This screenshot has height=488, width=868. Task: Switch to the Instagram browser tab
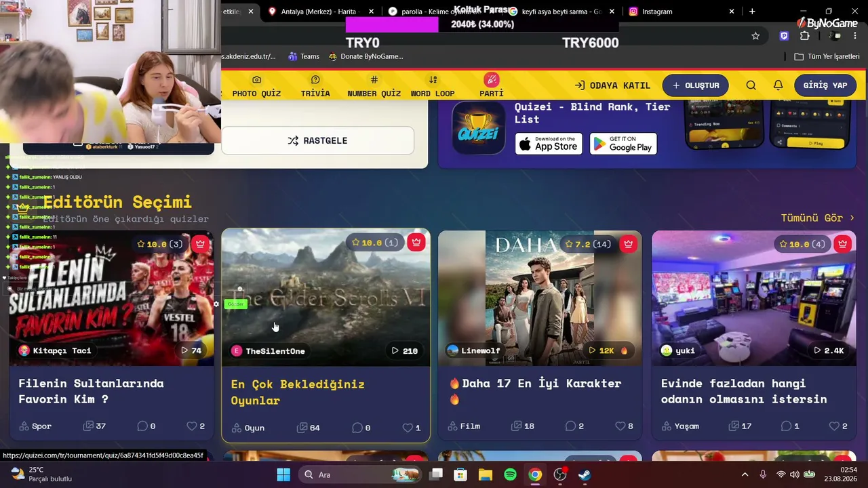coord(681,12)
